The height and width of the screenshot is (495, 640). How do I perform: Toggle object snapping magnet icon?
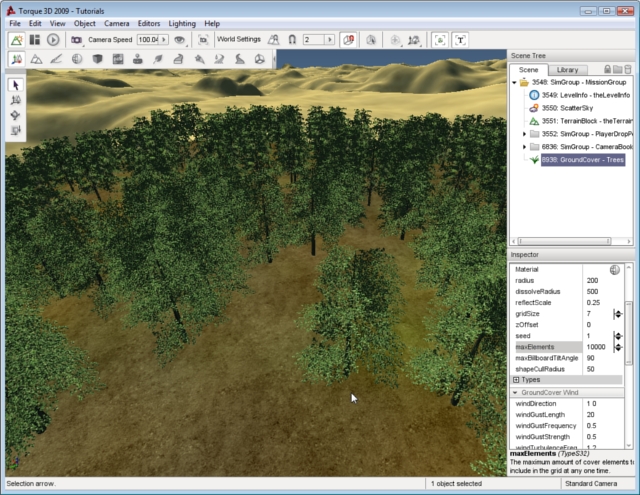coord(291,40)
